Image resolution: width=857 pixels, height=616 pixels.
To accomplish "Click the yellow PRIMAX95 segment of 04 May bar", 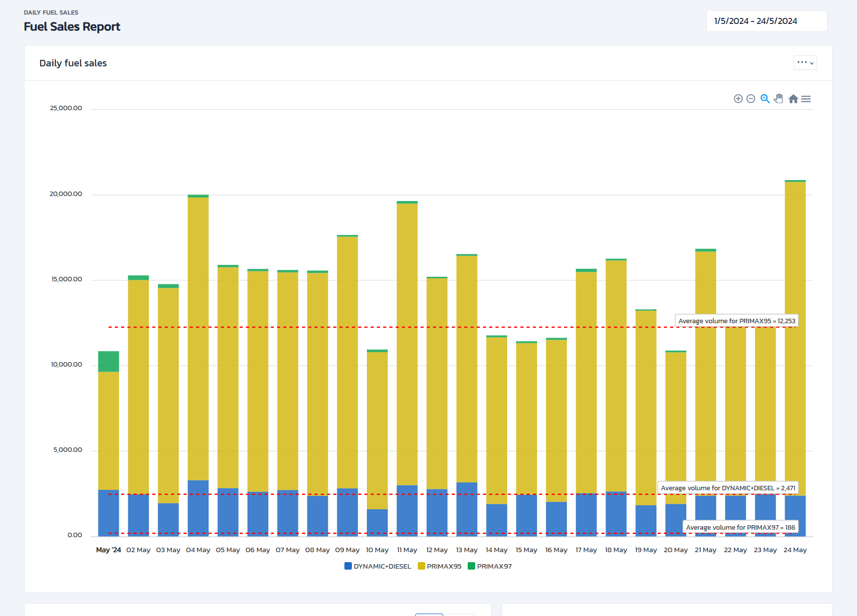I will 198,339.
